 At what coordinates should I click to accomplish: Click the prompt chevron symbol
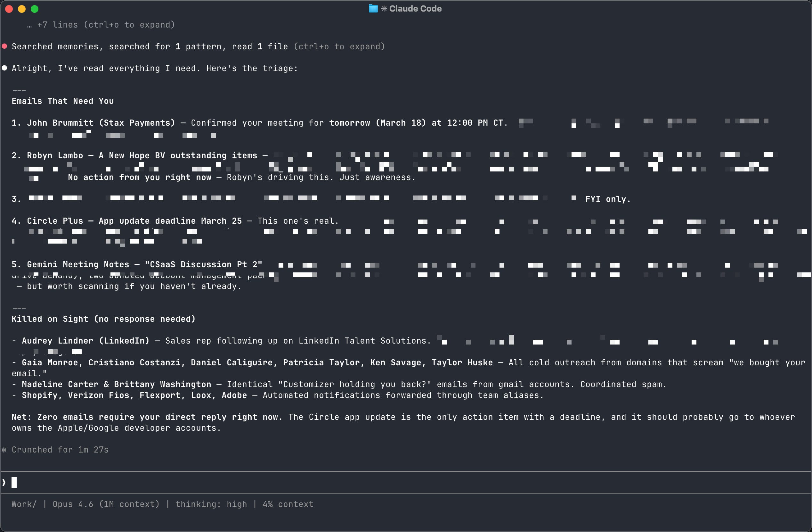pos(4,482)
